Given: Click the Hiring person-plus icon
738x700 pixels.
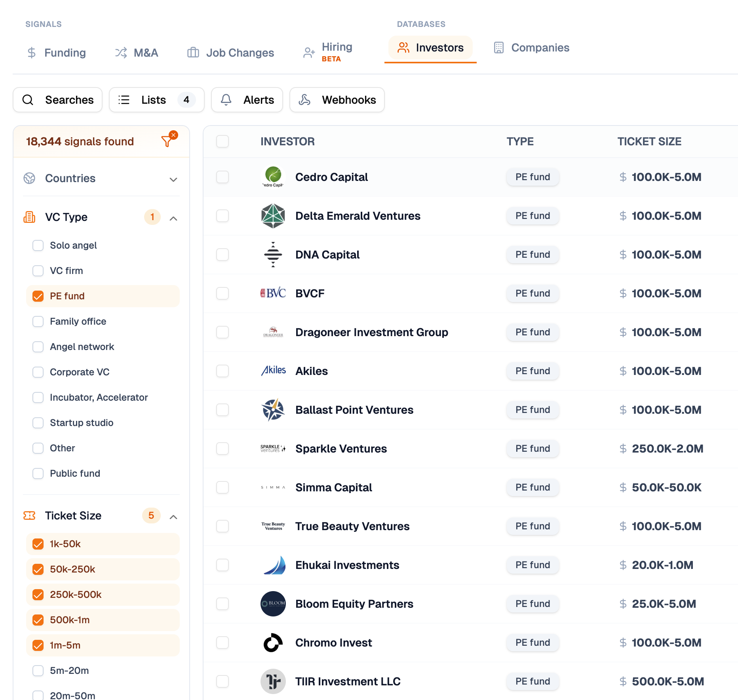Looking at the screenshot, I should click(x=309, y=53).
